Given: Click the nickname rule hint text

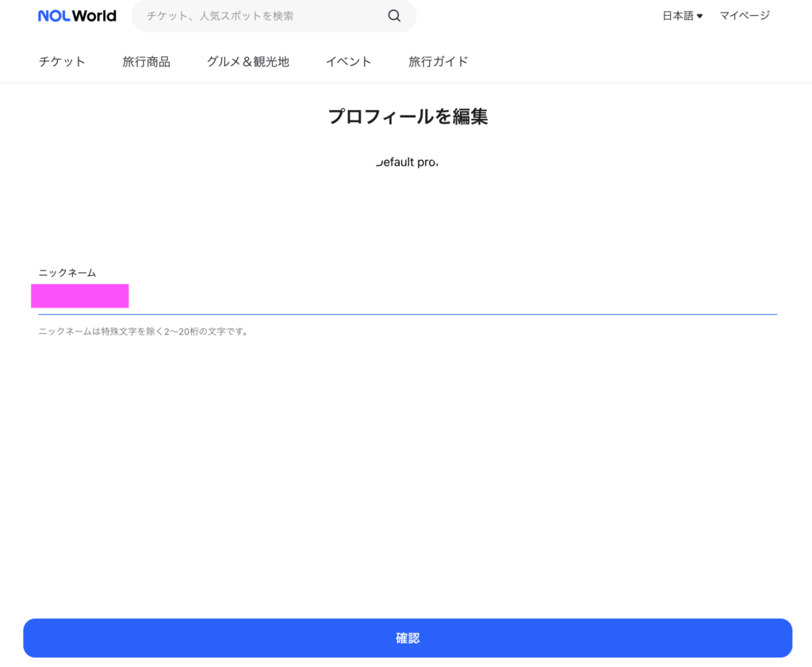Looking at the screenshot, I should click(144, 332).
